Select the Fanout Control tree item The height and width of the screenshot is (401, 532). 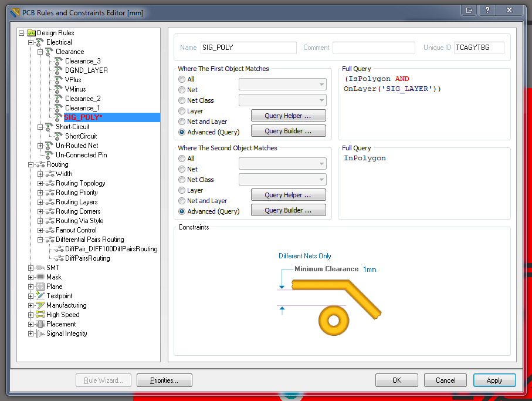(x=76, y=230)
